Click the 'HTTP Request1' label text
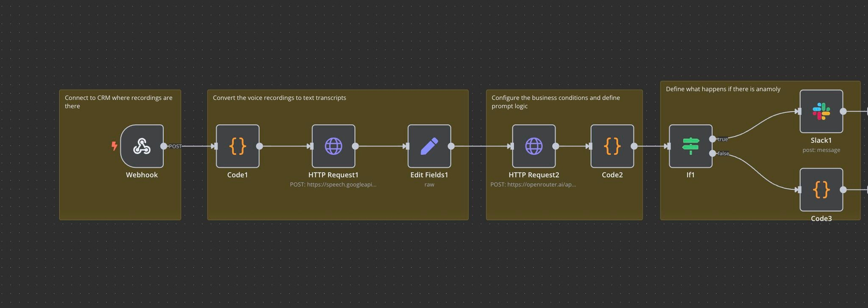This screenshot has width=868, height=308. point(333,175)
